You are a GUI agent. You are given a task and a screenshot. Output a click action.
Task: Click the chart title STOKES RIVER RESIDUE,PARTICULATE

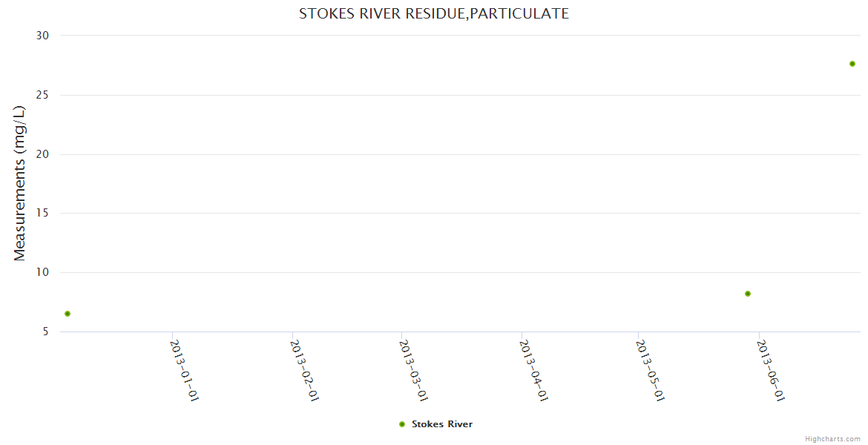[x=434, y=13]
